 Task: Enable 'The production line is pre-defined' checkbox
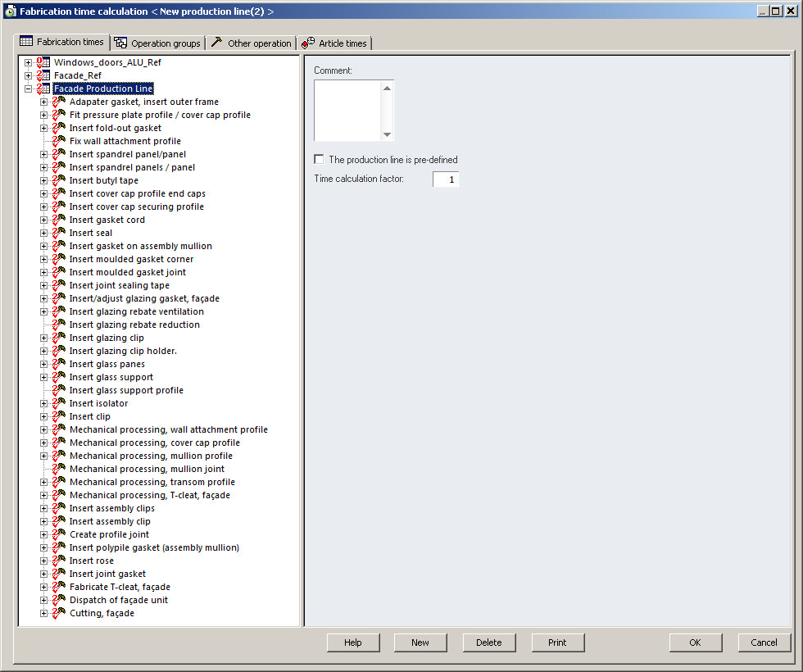(x=320, y=160)
